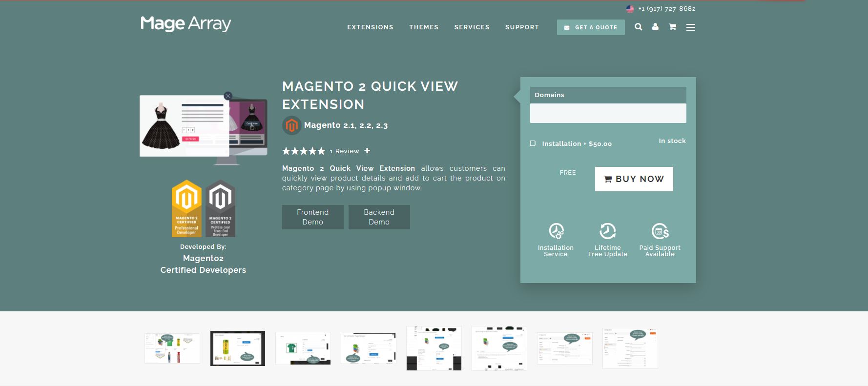The height and width of the screenshot is (386, 868).
Task: Click the Get a Quote button
Action: tap(591, 27)
